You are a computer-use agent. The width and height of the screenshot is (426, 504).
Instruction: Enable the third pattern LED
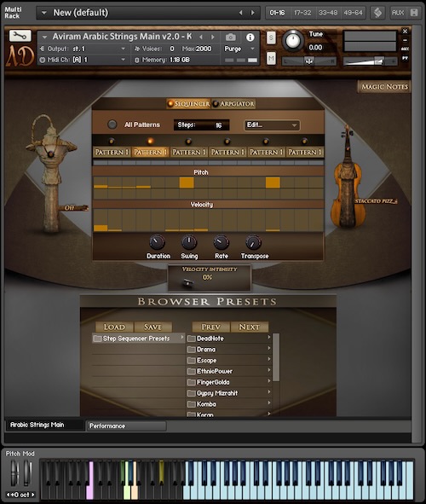point(189,141)
